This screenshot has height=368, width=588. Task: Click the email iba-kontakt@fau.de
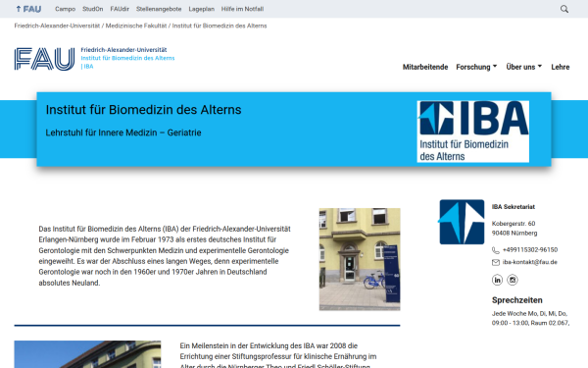530,262
